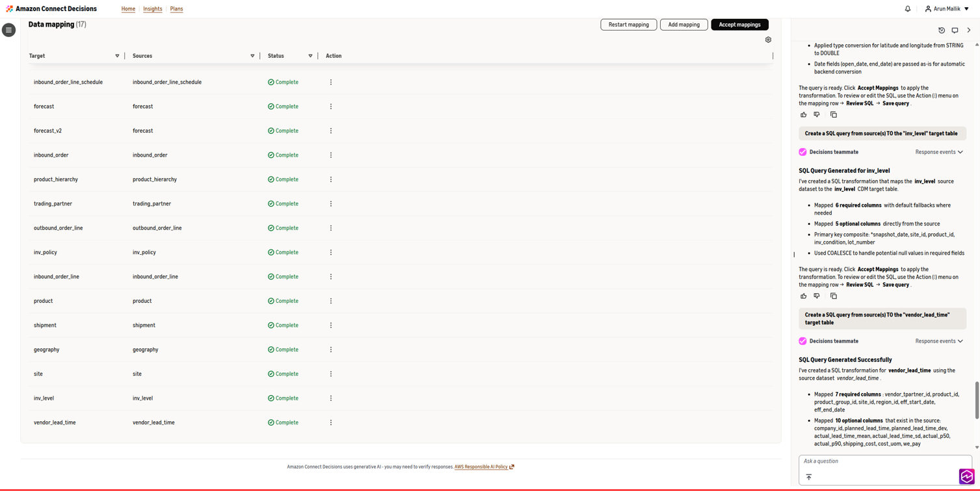Open the Status column filter dropdown

310,56
